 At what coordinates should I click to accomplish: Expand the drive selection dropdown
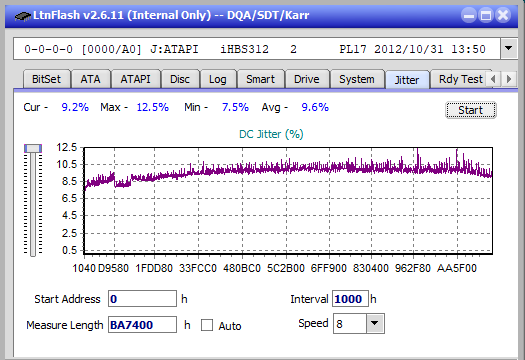[x=509, y=49]
